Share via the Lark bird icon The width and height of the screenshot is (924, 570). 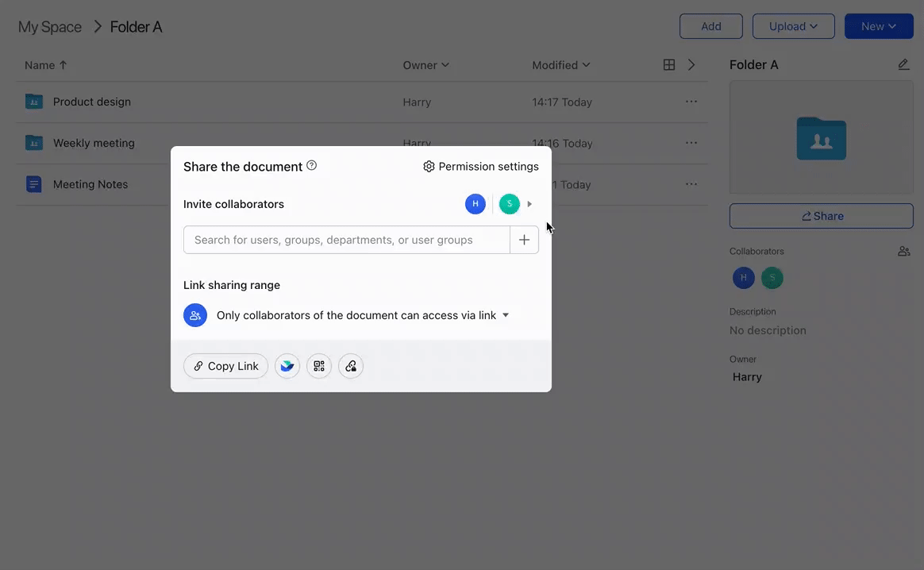pyautogui.click(x=287, y=366)
